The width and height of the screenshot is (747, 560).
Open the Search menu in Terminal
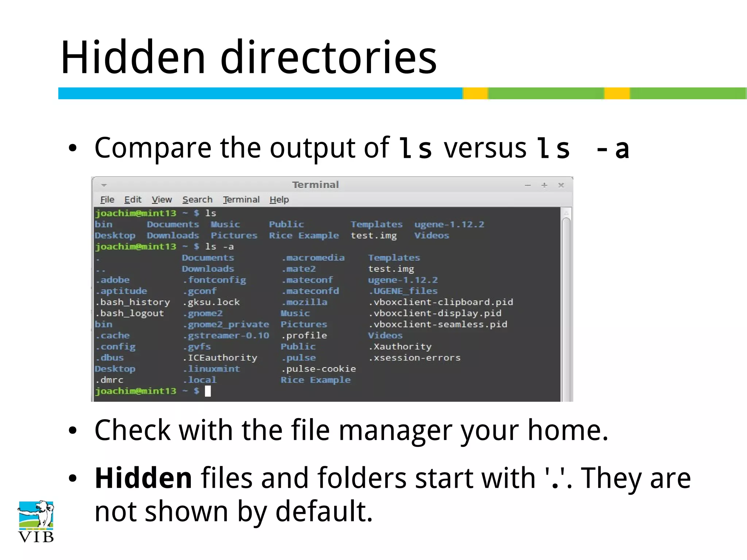tap(197, 199)
